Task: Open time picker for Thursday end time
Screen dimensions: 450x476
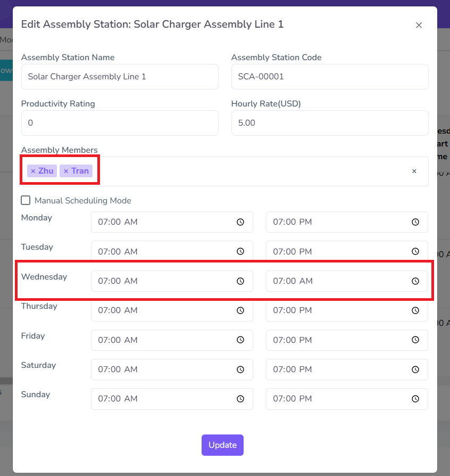Action: (415, 310)
